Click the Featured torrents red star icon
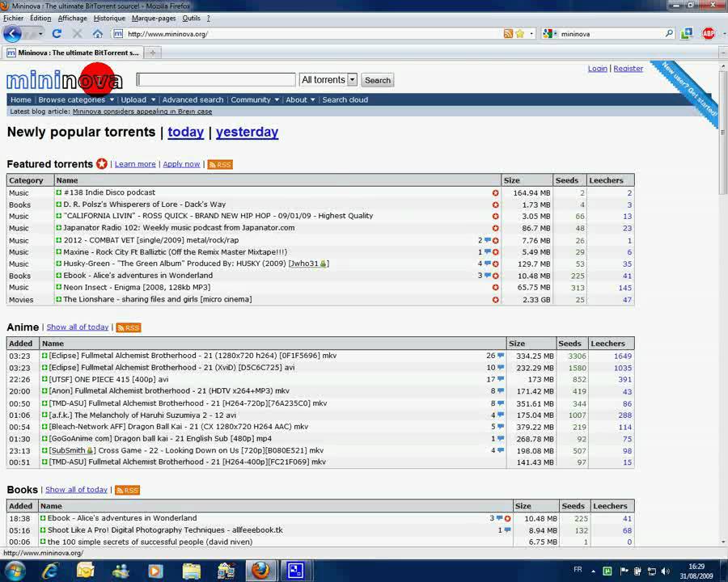Viewport: 728px width, 582px height. click(102, 164)
